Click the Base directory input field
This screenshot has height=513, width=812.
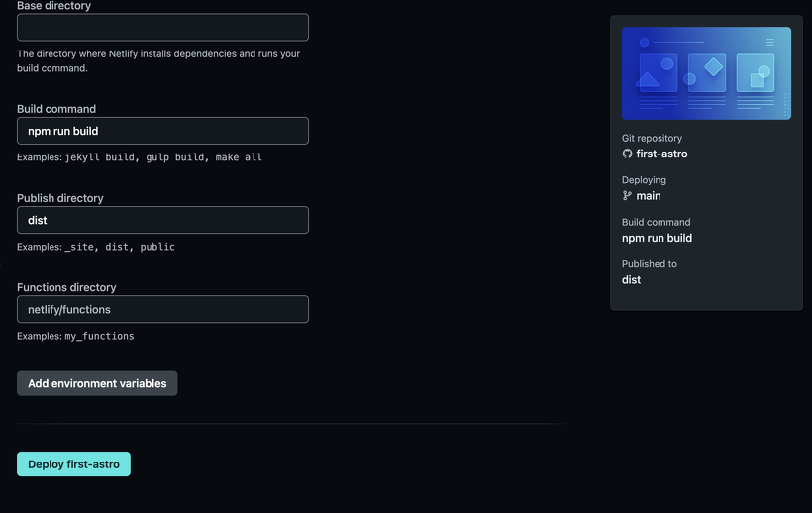[x=162, y=28]
